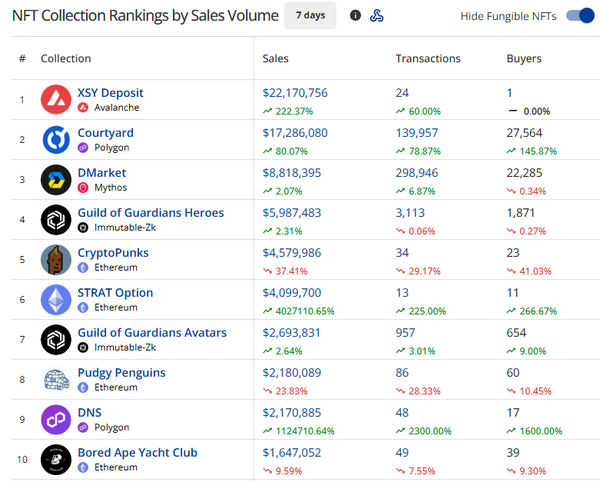
Task: Click the Polygon chain icon under DNS
Action: tap(83, 427)
